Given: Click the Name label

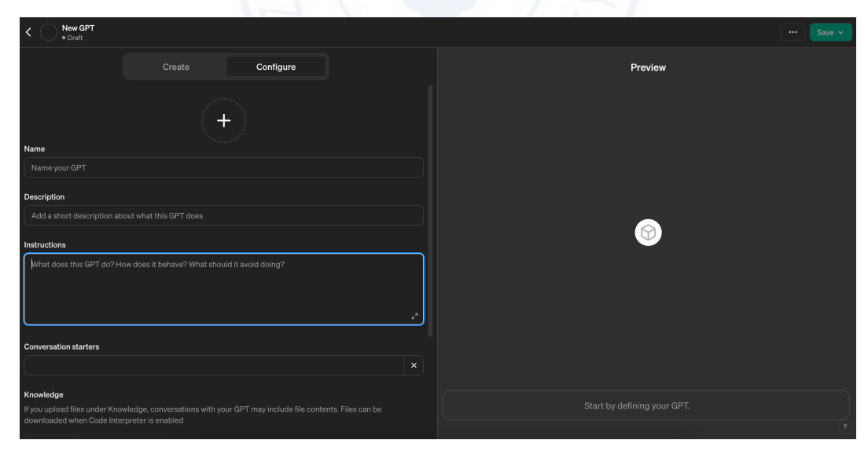Looking at the screenshot, I should click(35, 148).
